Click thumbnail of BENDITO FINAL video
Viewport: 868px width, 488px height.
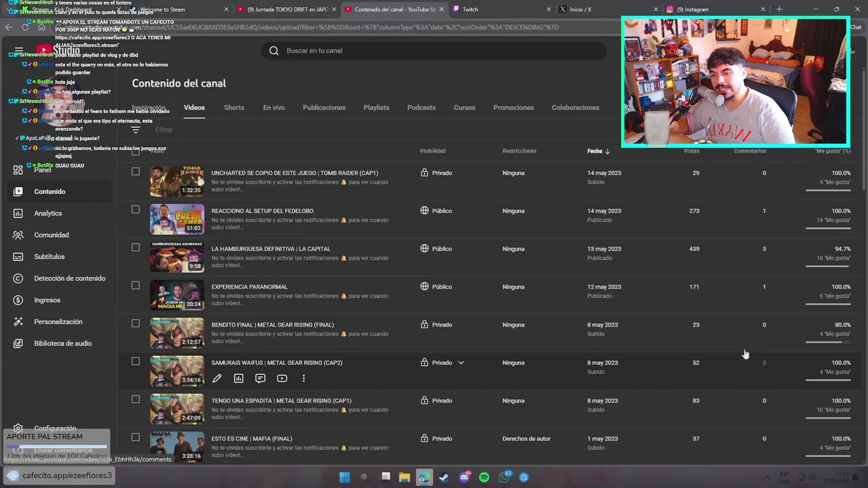coord(177,333)
